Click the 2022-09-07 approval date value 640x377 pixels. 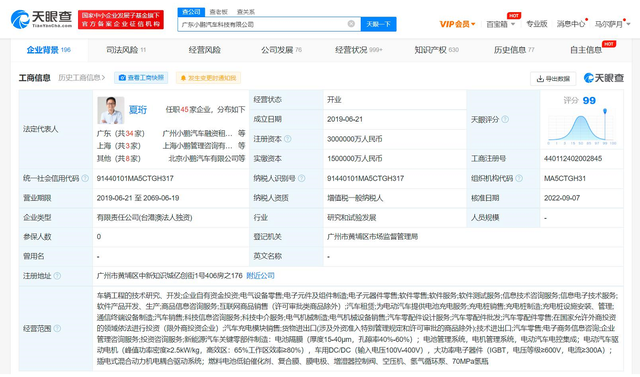coord(563,198)
